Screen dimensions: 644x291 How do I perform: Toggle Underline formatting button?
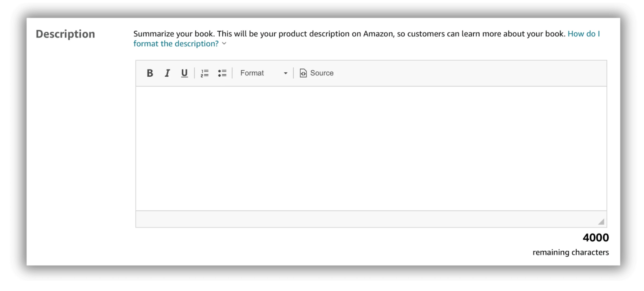tap(184, 73)
